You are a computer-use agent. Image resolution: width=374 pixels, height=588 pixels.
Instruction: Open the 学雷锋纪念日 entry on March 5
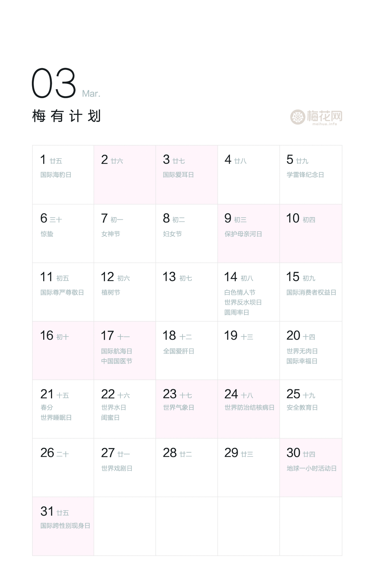pos(305,175)
